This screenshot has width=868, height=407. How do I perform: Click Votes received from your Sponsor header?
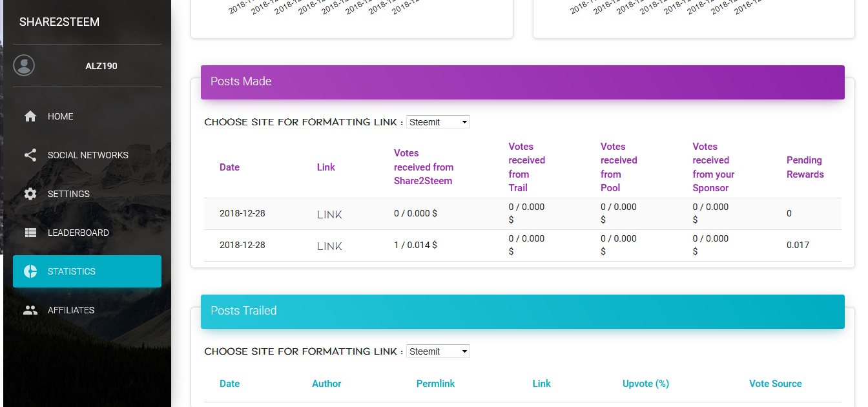714,167
